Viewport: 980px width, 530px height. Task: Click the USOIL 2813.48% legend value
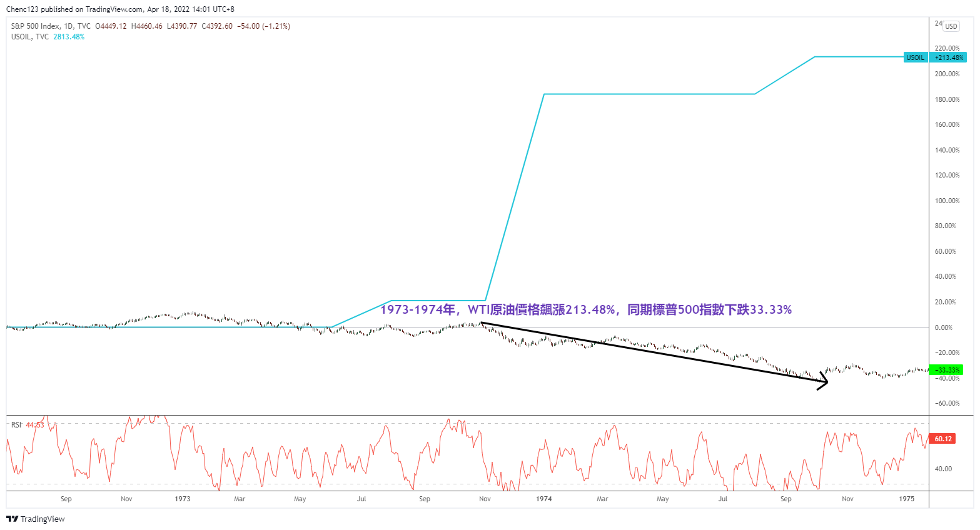coord(69,37)
